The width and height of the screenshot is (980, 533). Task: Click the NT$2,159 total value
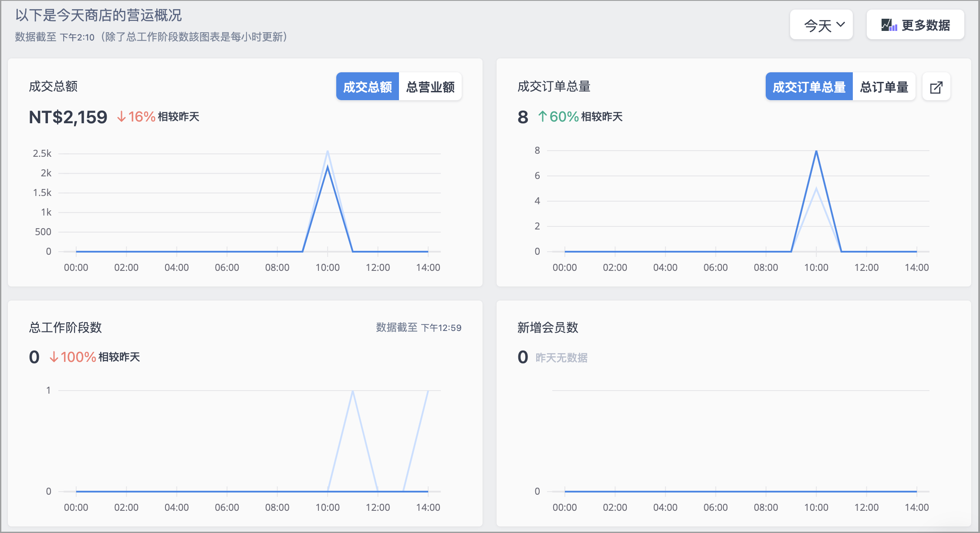coord(68,117)
